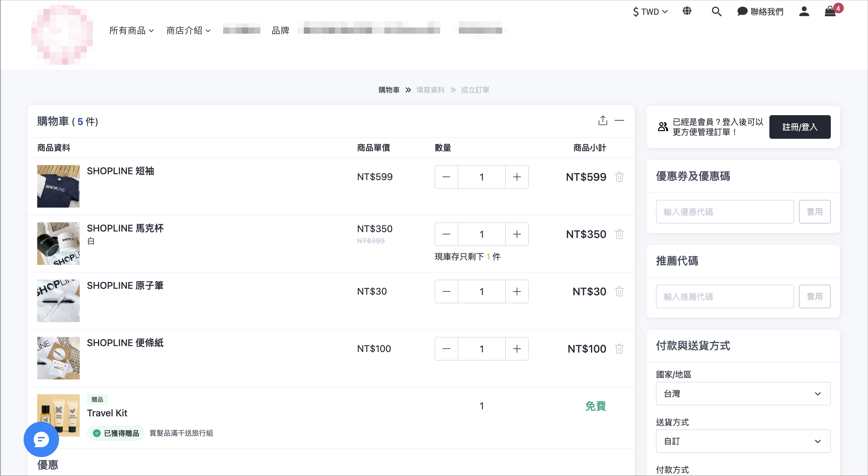This screenshot has width=868, height=476.
Task: Increase quantity of SHOPLINE 原子筆
Action: [x=517, y=291]
